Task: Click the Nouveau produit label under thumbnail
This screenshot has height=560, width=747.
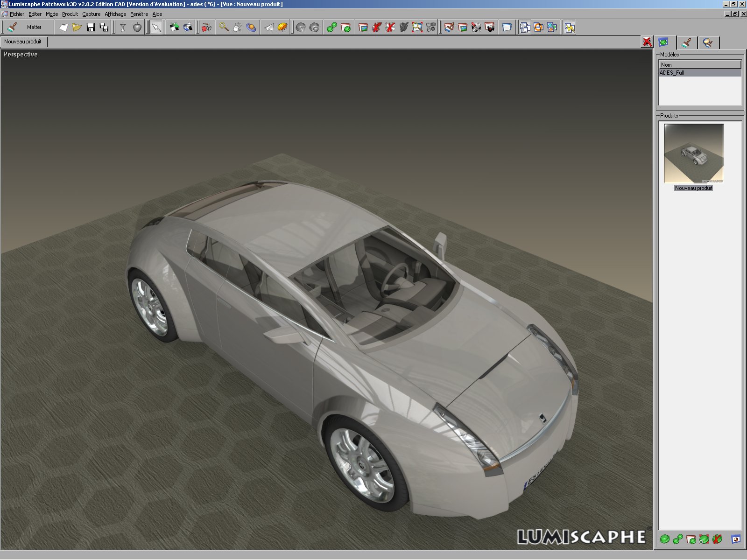Action: click(694, 188)
